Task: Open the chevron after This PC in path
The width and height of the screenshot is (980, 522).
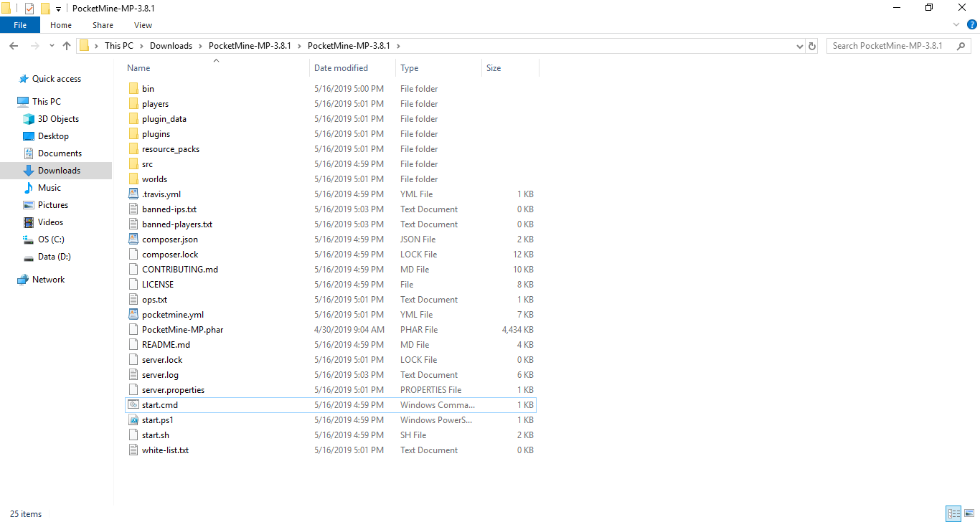Action: (141, 46)
